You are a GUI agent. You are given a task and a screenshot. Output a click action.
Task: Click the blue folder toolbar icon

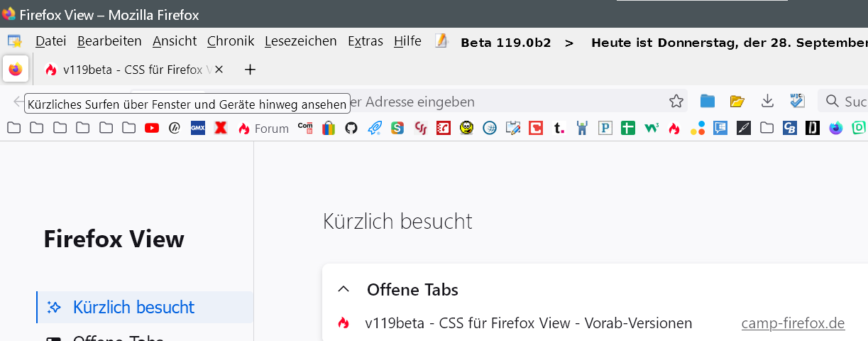(x=708, y=102)
